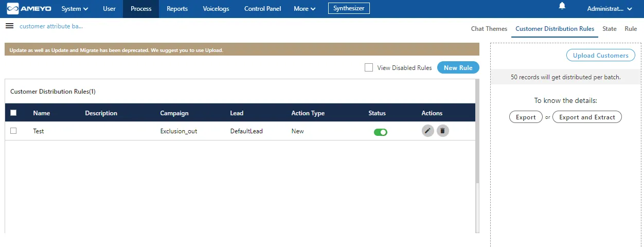Click the New action type cell
The height and width of the screenshot is (247, 644).
coord(297,131)
